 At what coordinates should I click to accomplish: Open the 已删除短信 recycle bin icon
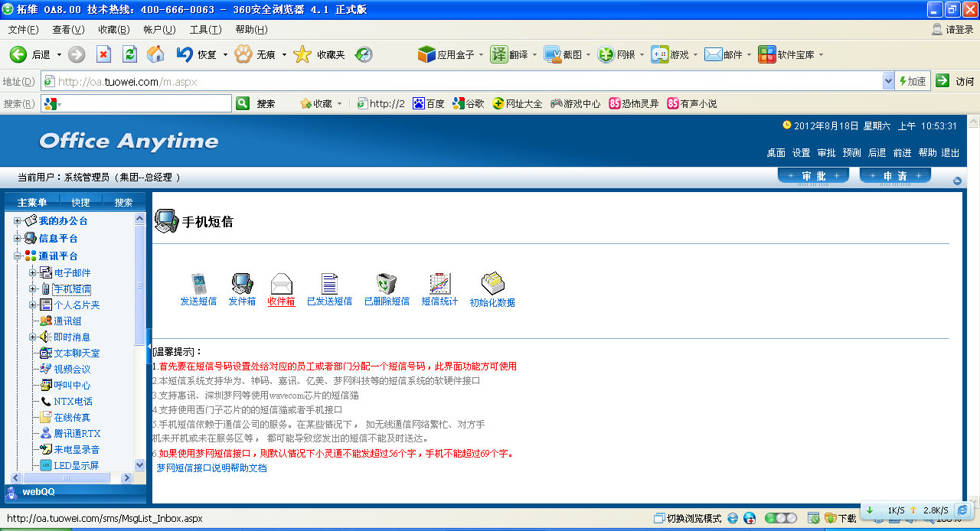pos(387,284)
